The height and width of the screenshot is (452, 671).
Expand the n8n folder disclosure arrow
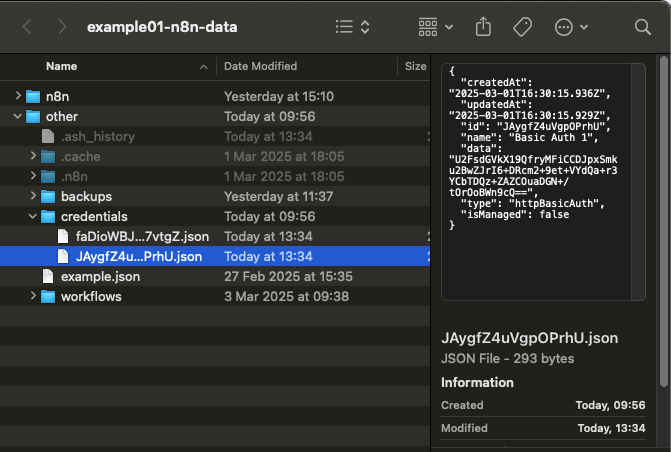click(18, 96)
